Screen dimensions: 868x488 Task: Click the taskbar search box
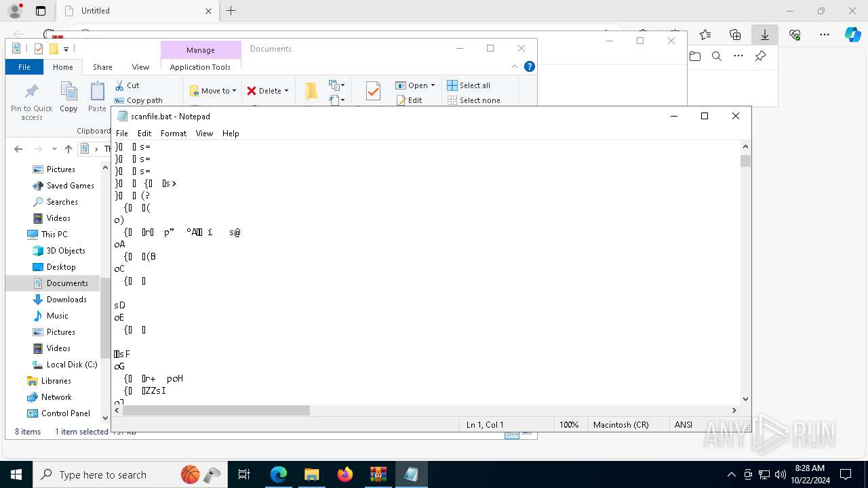(x=129, y=474)
